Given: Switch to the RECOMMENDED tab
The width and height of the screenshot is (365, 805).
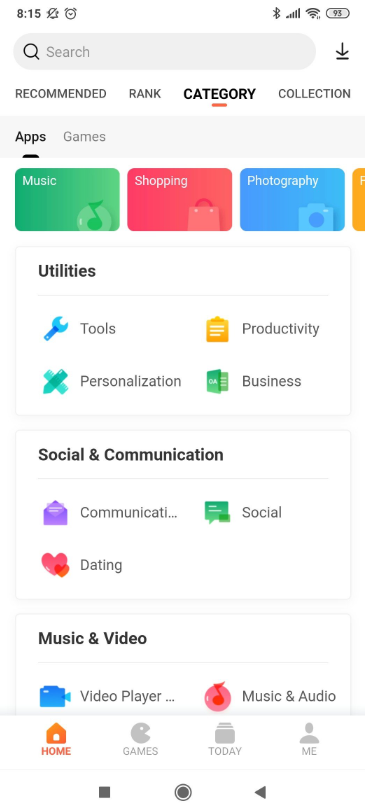Looking at the screenshot, I should 61,94.
